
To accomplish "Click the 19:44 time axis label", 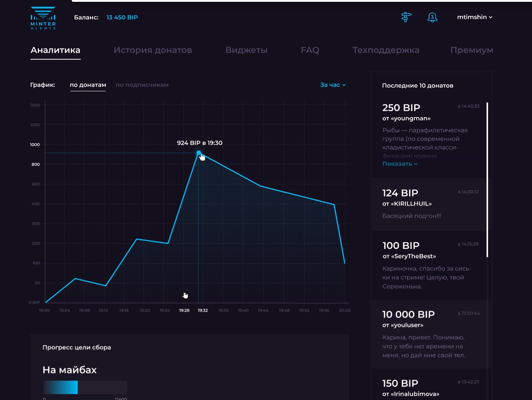I will pos(263,311).
